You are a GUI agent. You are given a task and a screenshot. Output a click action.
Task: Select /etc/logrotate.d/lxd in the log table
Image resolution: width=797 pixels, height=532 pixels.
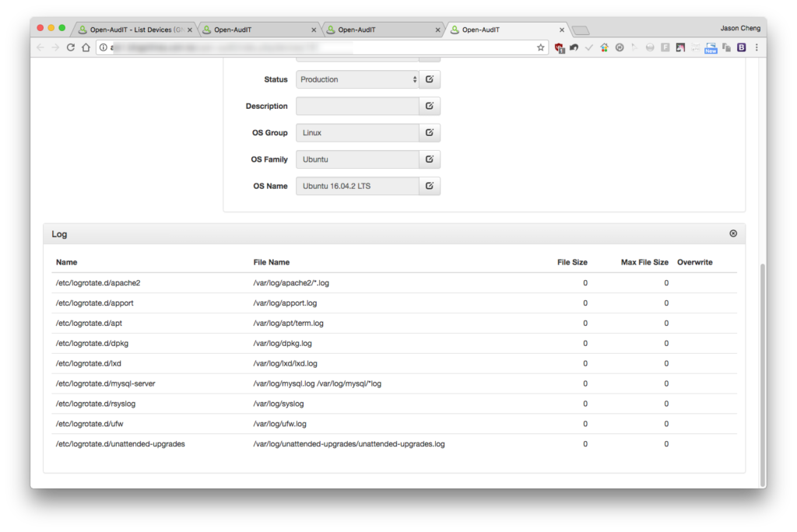click(89, 363)
